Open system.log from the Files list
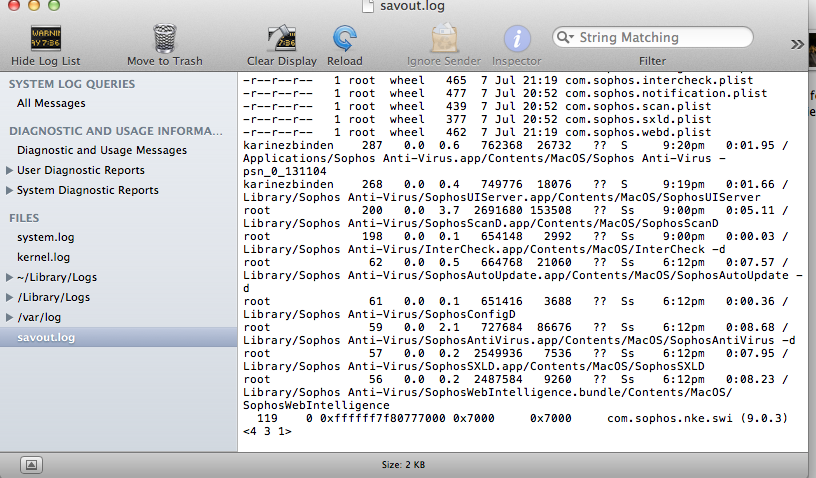The image size is (816, 478). (x=46, y=237)
